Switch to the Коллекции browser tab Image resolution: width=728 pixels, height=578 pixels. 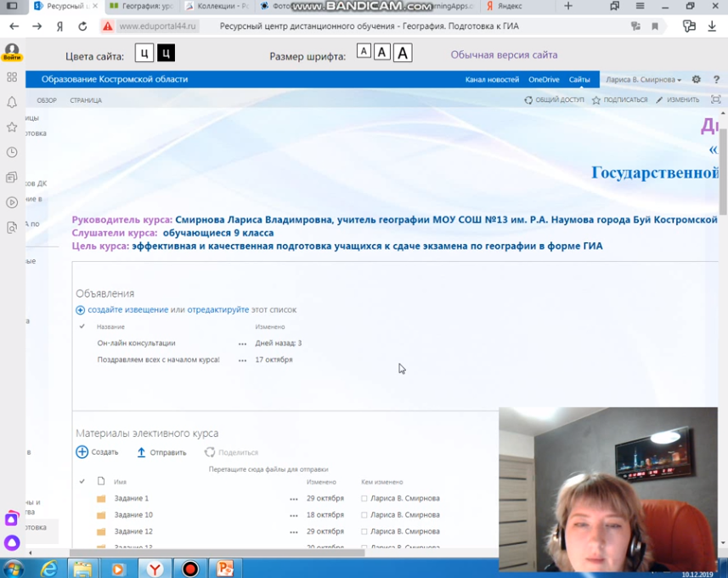click(217, 6)
